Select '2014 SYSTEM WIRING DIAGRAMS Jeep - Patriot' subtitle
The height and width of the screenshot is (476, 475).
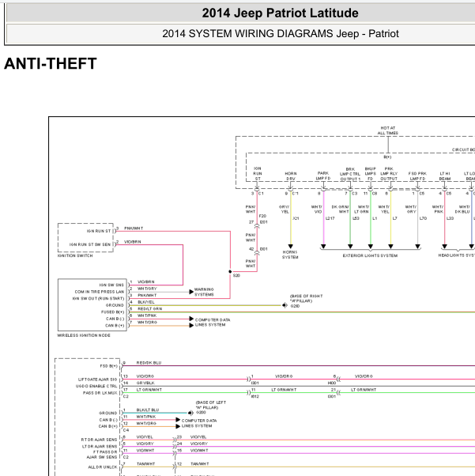coord(280,33)
